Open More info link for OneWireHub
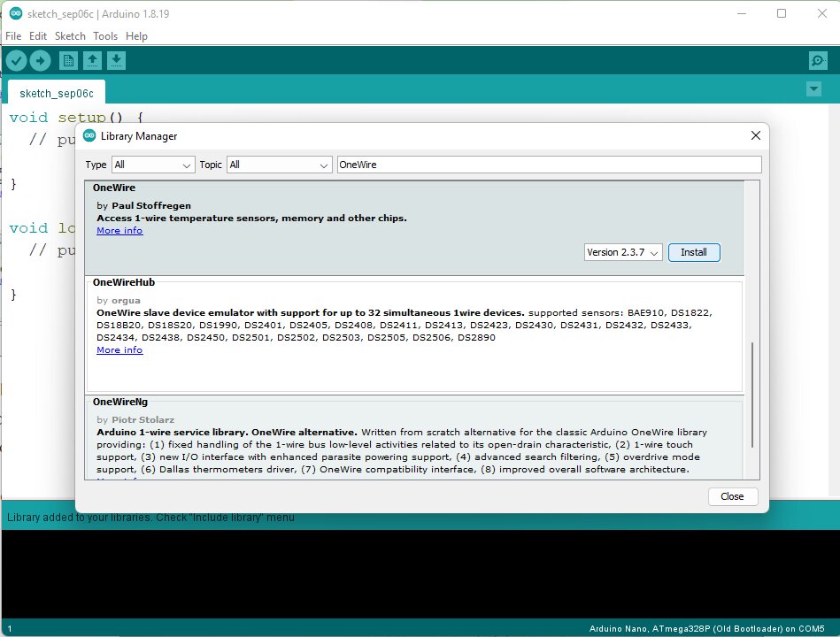The width and height of the screenshot is (840, 637). 119,350
